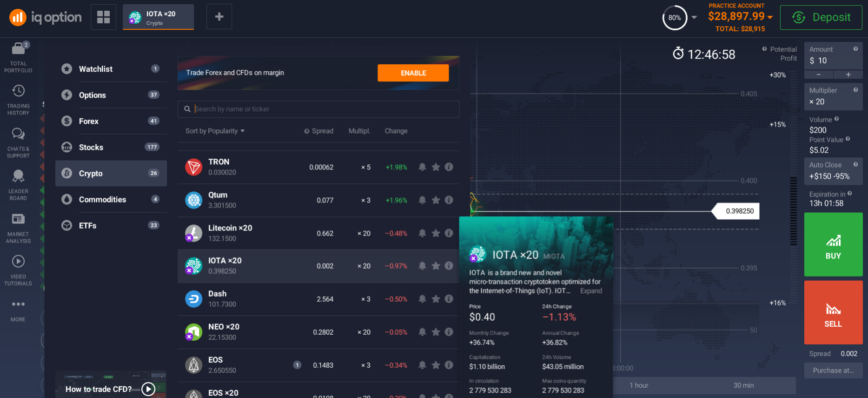Toggle price alert bell for Qtum
868x398 pixels.
click(x=422, y=200)
